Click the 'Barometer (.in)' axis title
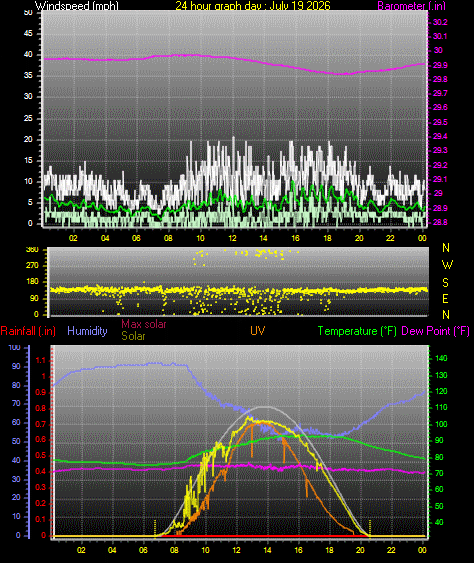The width and height of the screenshot is (474, 563). (x=412, y=6)
